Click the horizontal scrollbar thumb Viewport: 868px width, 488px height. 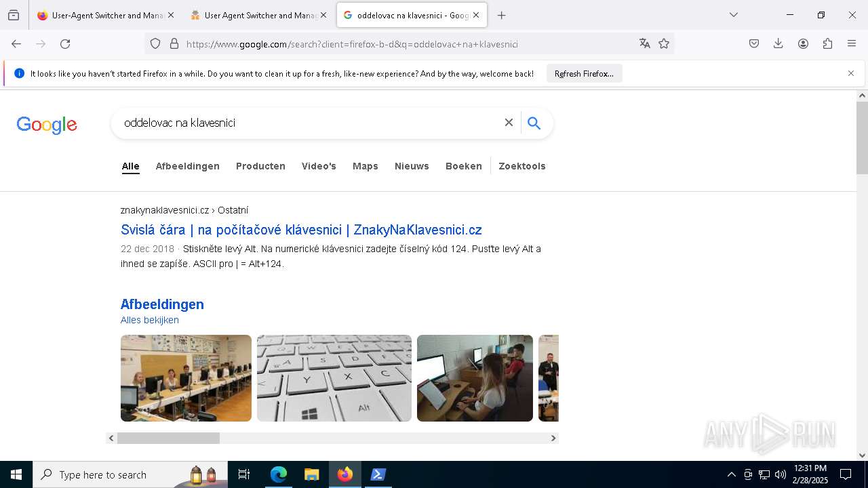coord(168,439)
